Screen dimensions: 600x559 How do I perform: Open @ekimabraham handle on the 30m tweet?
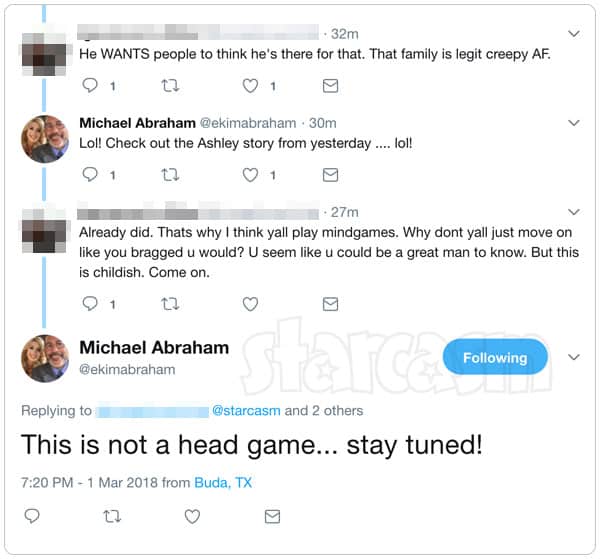(248, 123)
